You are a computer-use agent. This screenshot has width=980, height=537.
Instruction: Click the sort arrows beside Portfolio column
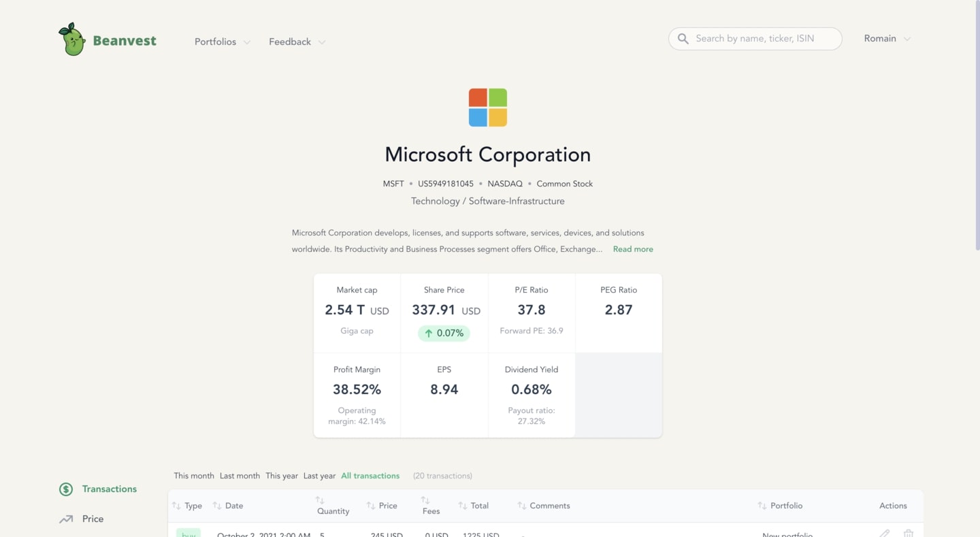click(x=762, y=506)
